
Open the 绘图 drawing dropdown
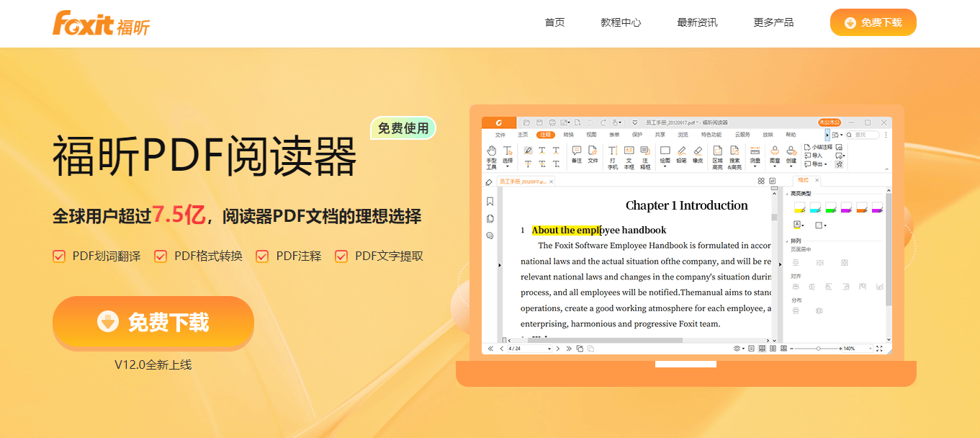tap(665, 164)
